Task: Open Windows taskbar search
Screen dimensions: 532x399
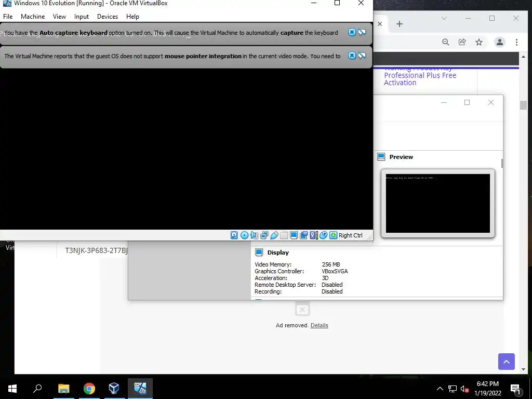Action: point(37,389)
